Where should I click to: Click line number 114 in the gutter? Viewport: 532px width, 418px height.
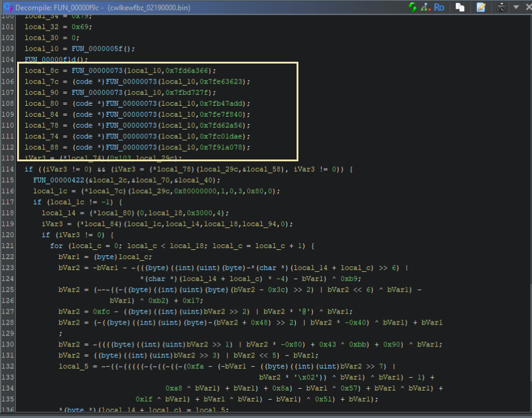[7, 169]
